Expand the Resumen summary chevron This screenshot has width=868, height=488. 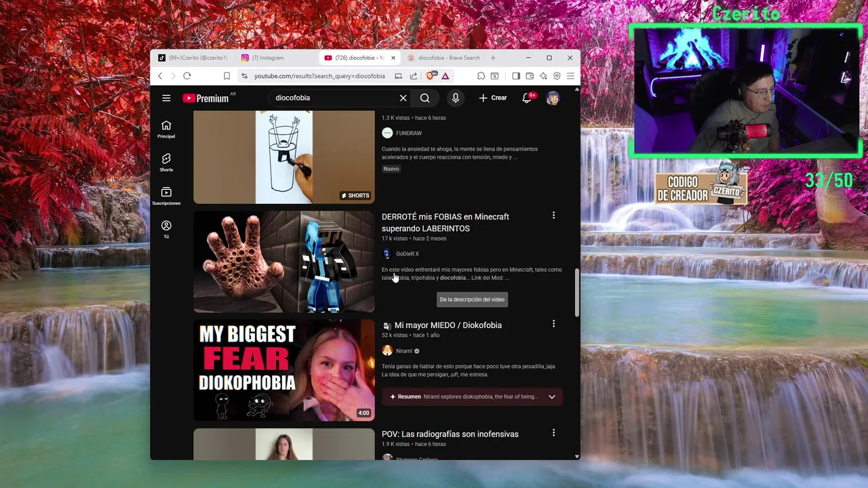552,397
